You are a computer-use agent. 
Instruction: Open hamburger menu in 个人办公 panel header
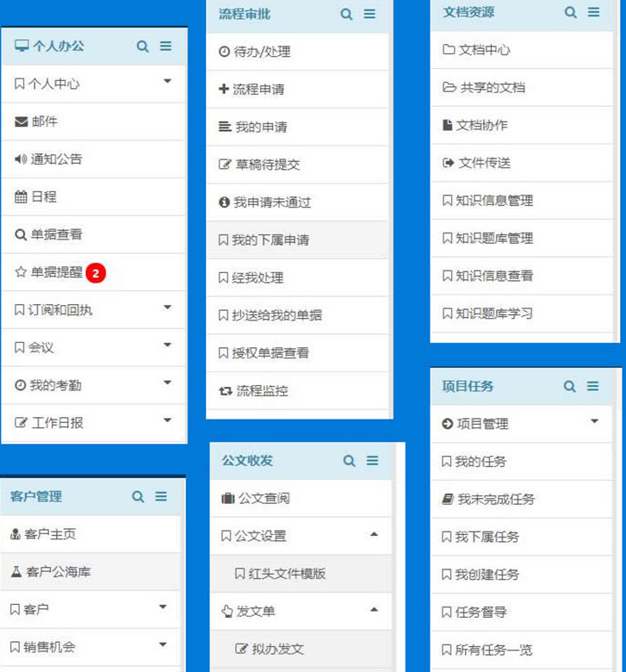(x=166, y=46)
